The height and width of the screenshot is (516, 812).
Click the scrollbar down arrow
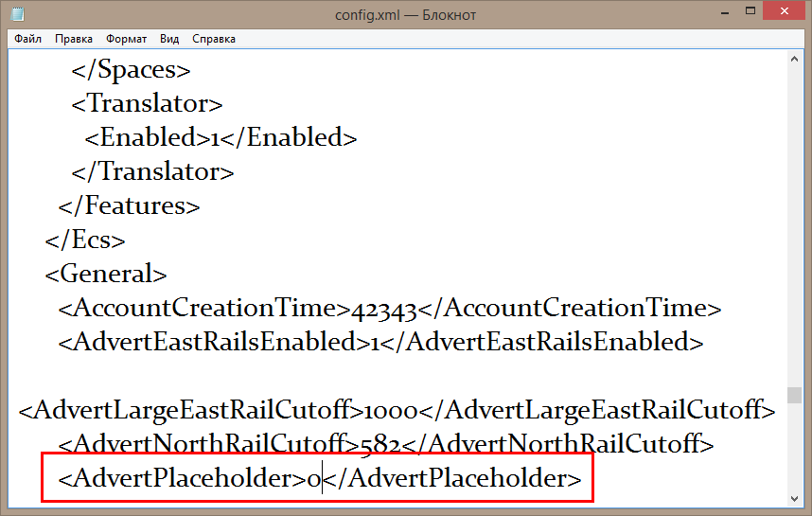coord(794,499)
